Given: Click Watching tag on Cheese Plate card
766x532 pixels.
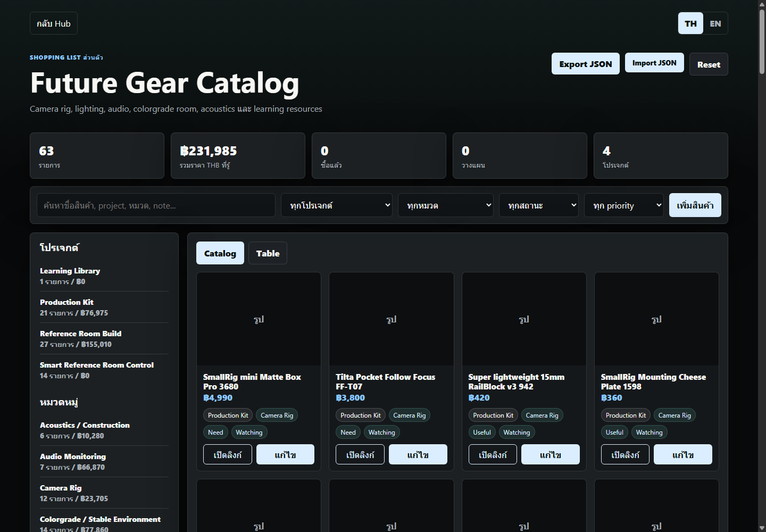Looking at the screenshot, I should click(x=649, y=433).
